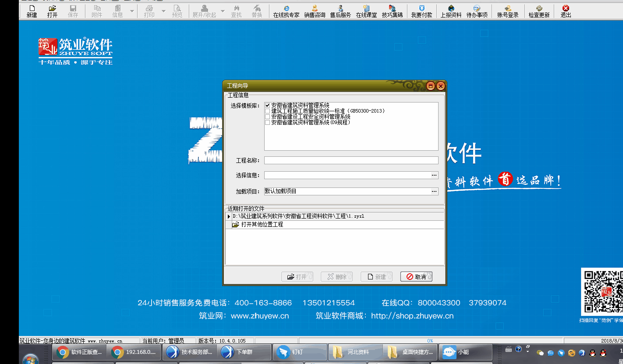The width and height of the screenshot is (623, 364).
Task: Open the 加载项目 ellipsis browse button
Action: tap(434, 191)
